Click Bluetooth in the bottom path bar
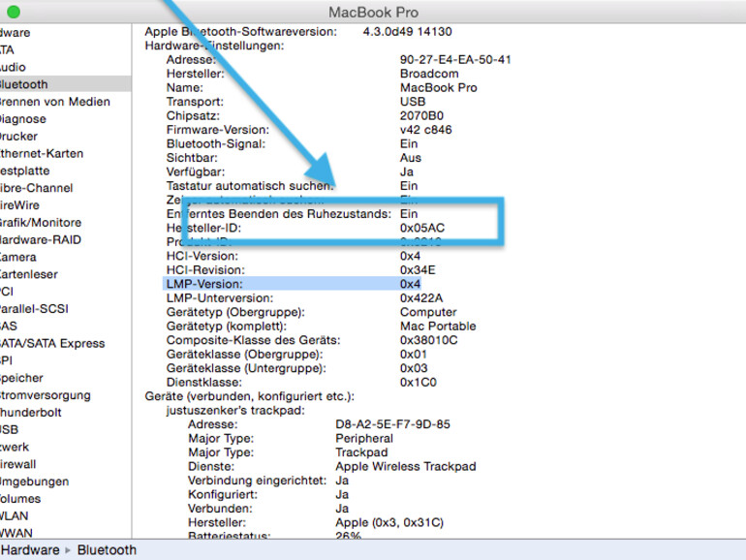The height and width of the screenshot is (560, 746). pos(107,550)
